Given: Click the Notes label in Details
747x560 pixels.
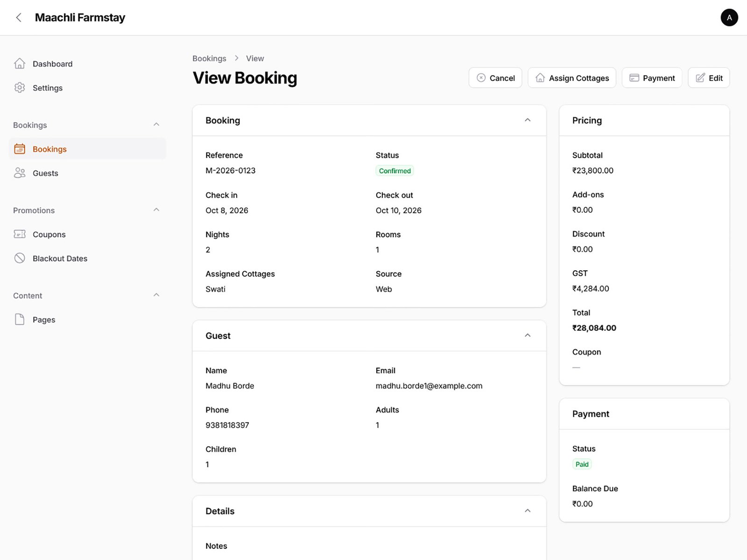Looking at the screenshot, I should point(216,546).
